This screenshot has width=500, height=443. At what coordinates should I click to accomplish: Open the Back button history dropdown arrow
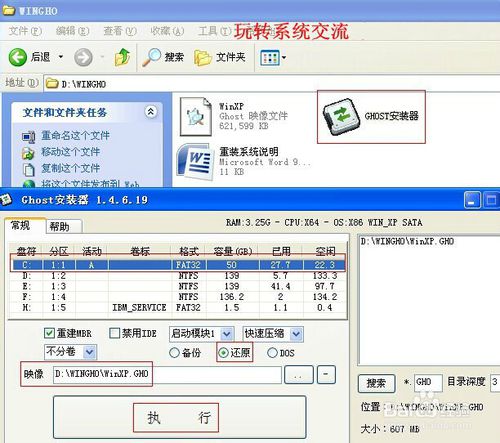(61, 57)
